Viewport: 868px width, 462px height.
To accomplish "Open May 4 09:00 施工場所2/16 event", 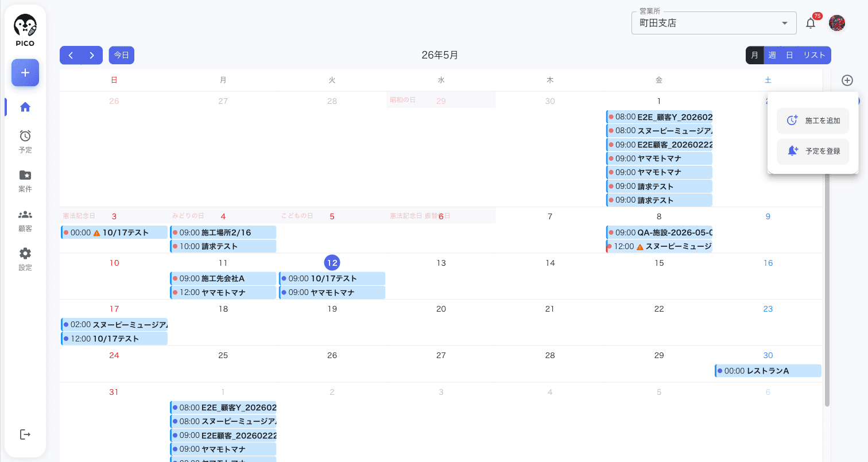I will point(223,232).
